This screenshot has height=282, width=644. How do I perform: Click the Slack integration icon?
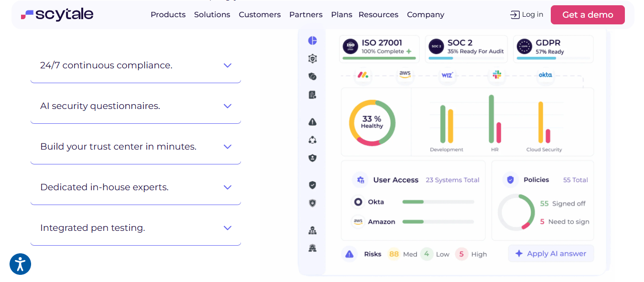coord(497,75)
